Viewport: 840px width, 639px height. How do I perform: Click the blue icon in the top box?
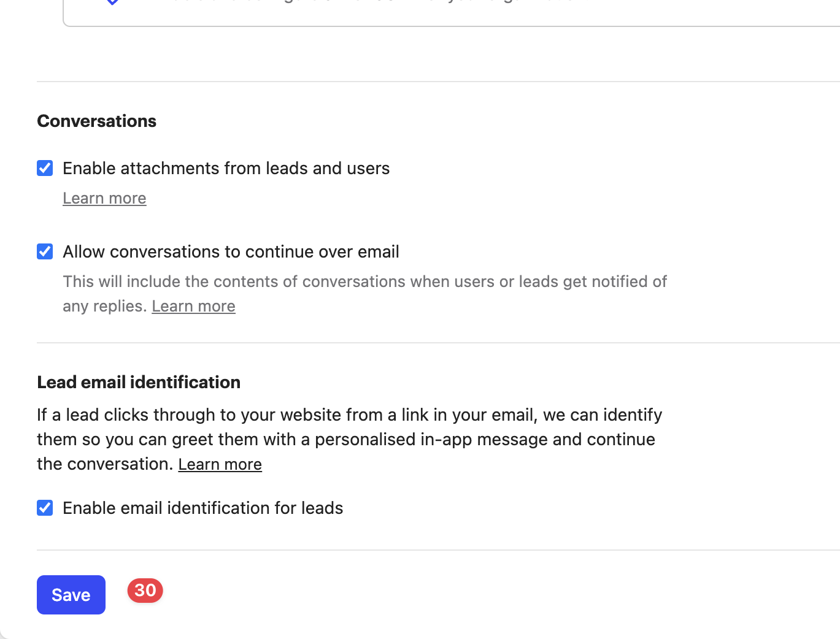pyautogui.click(x=112, y=2)
